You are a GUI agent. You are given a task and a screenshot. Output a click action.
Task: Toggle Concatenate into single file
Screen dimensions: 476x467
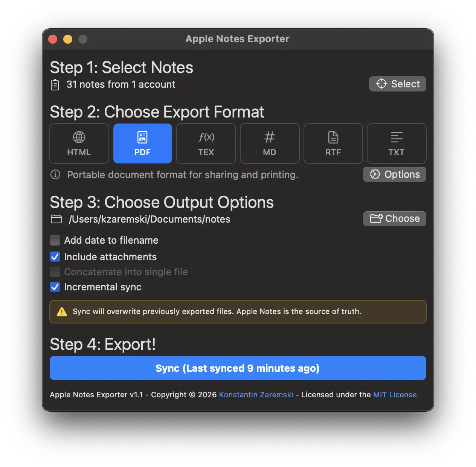click(55, 272)
